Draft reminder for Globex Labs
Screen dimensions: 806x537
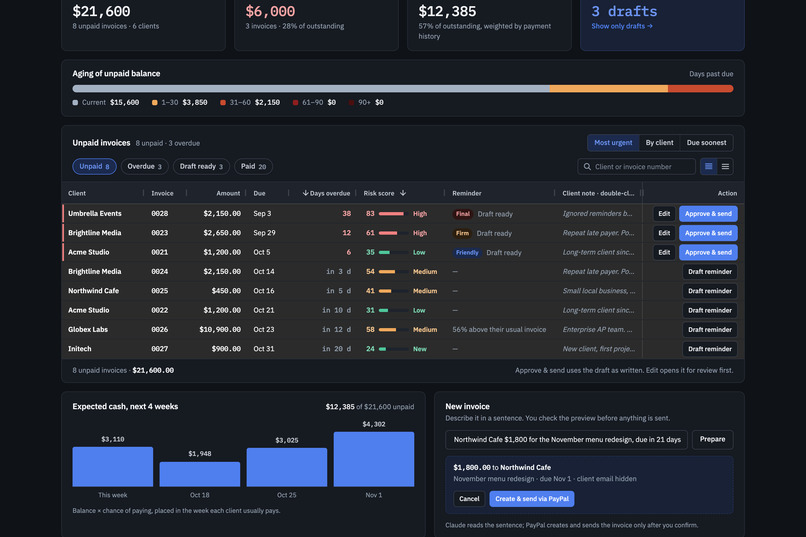[709, 329]
